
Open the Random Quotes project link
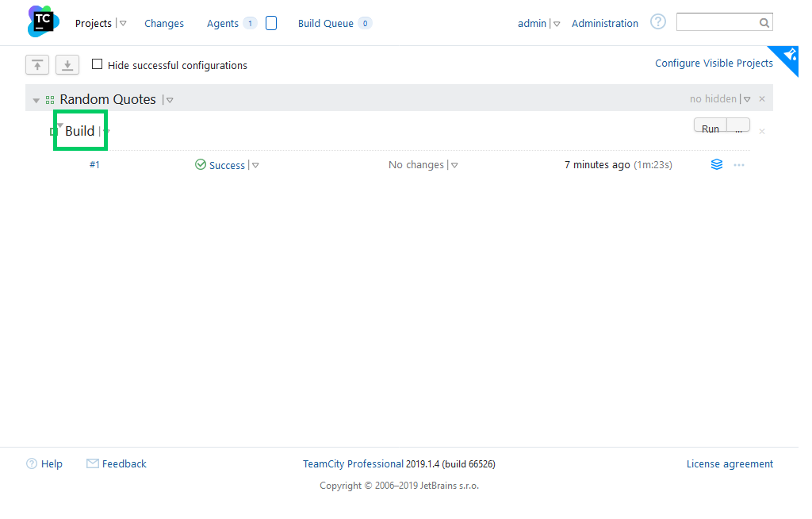pyautogui.click(x=108, y=99)
